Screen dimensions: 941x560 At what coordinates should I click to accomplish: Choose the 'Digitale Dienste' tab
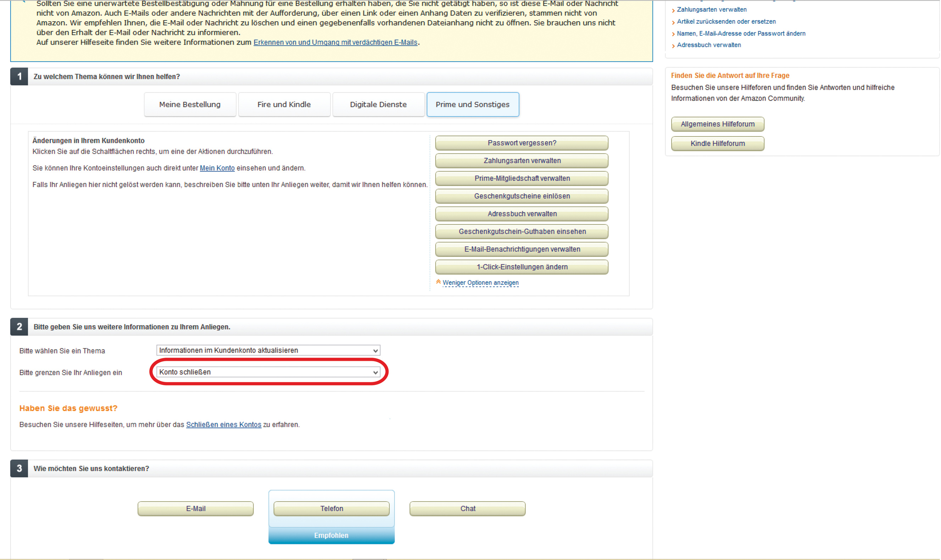point(378,105)
